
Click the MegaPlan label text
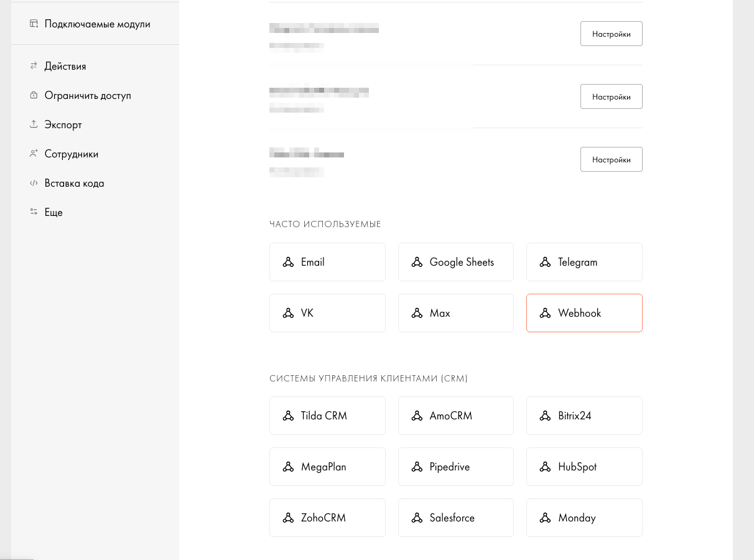pyautogui.click(x=323, y=466)
